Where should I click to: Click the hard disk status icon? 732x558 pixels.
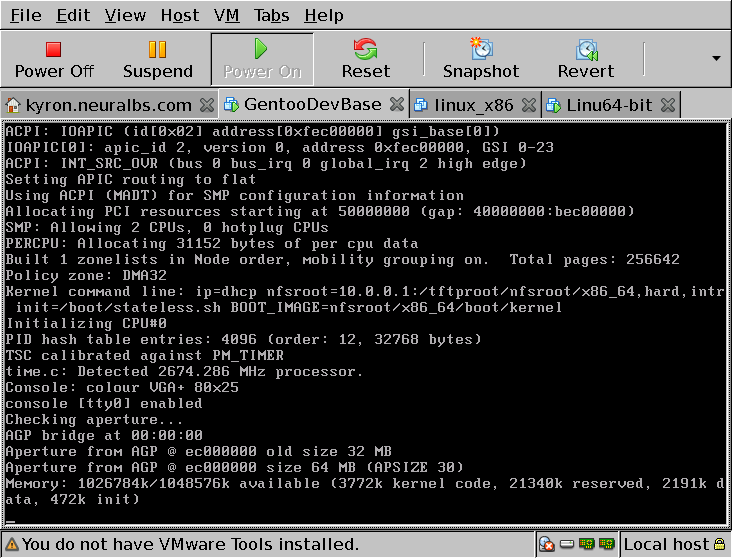pyautogui.click(x=567, y=545)
